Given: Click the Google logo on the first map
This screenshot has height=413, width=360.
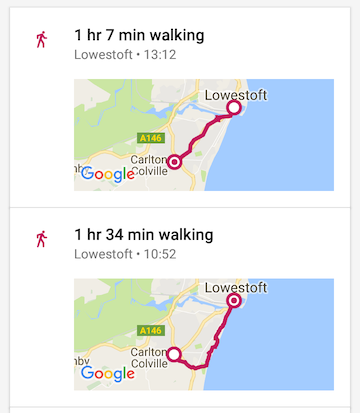Looking at the screenshot, I should (108, 174).
